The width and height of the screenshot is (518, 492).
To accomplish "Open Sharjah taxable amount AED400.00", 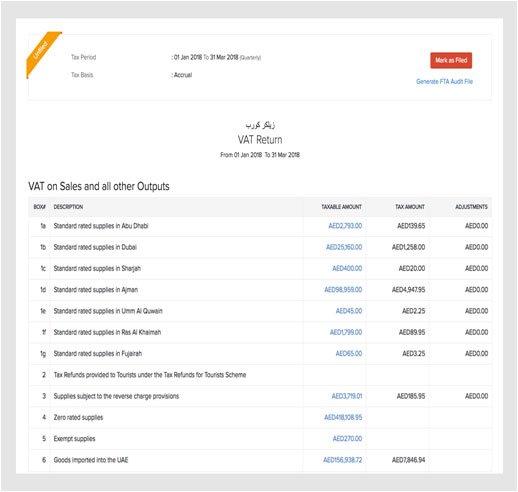I will [x=347, y=269].
